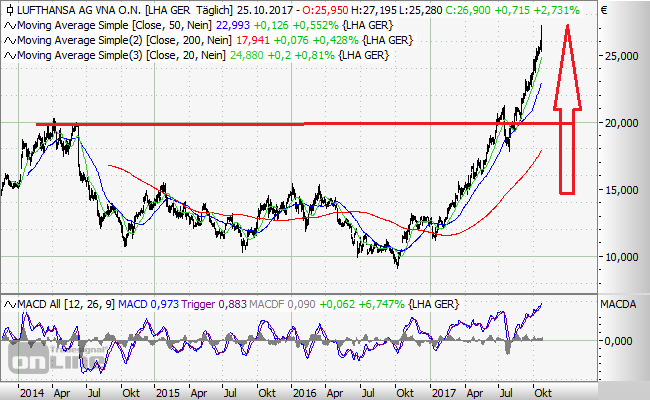Click the 50-day average value 22,993
Viewport: 650px width, 400px height.
233,25
